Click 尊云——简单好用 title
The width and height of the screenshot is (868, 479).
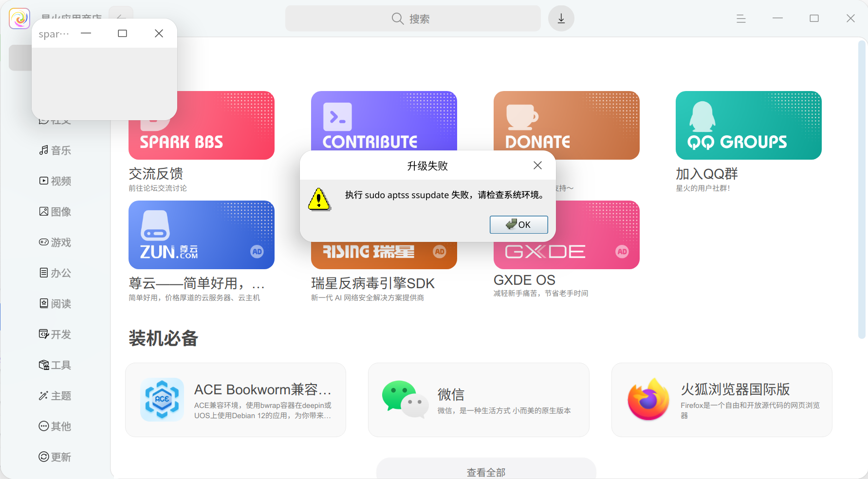pos(197,283)
